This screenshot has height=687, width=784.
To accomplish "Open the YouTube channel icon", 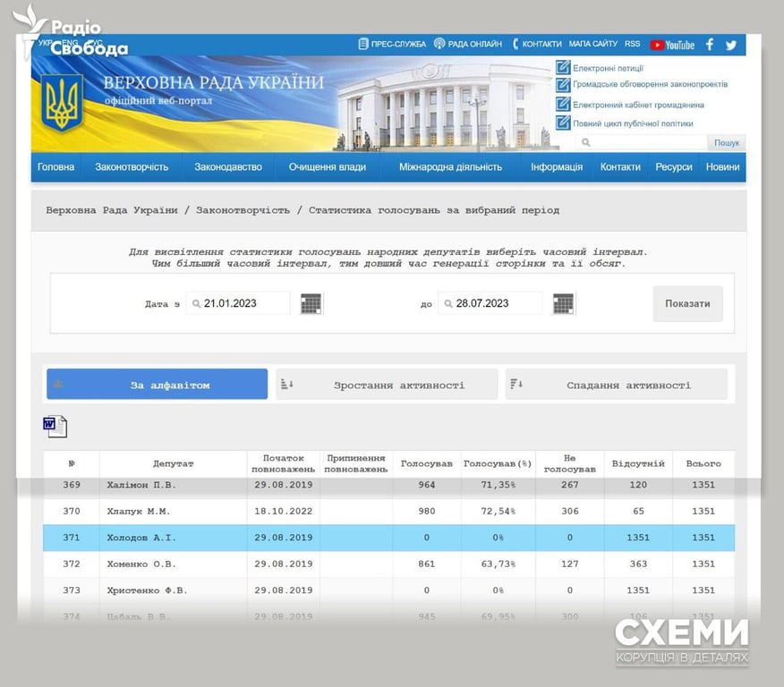I will click(672, 45).
